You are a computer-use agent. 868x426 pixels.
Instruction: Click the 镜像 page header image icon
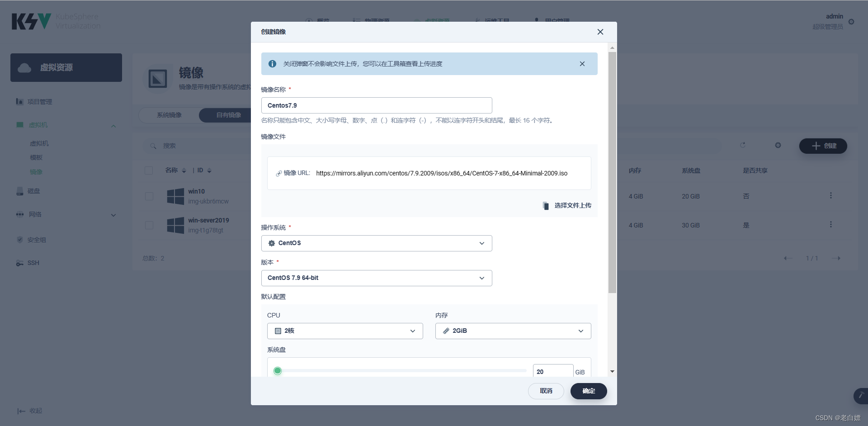[x=158, y=79]
